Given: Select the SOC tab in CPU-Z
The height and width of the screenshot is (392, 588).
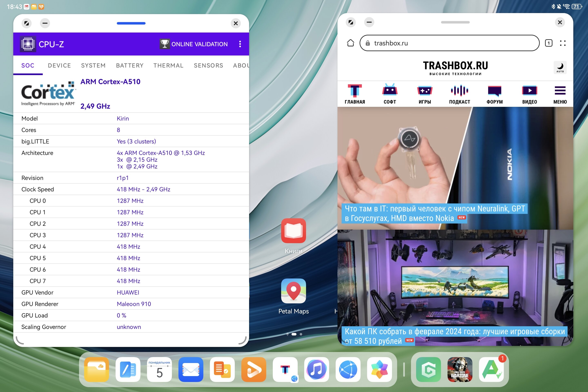Looking at the screenshot, I should [28, 65].
